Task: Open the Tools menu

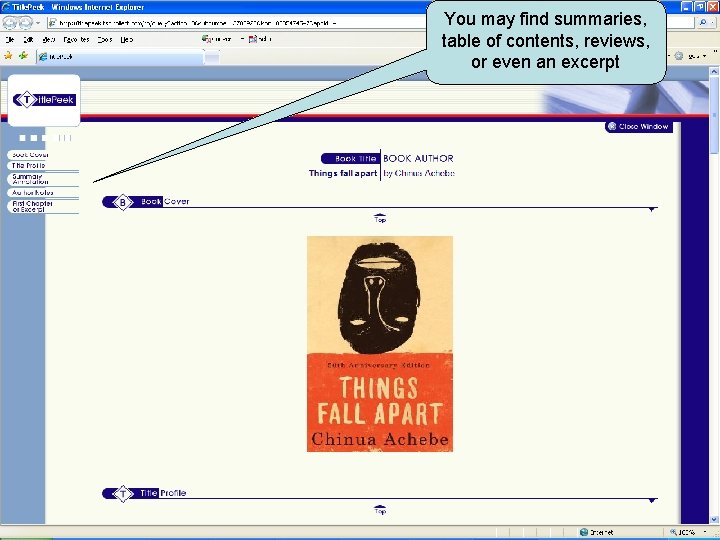Action: point(105,39)
